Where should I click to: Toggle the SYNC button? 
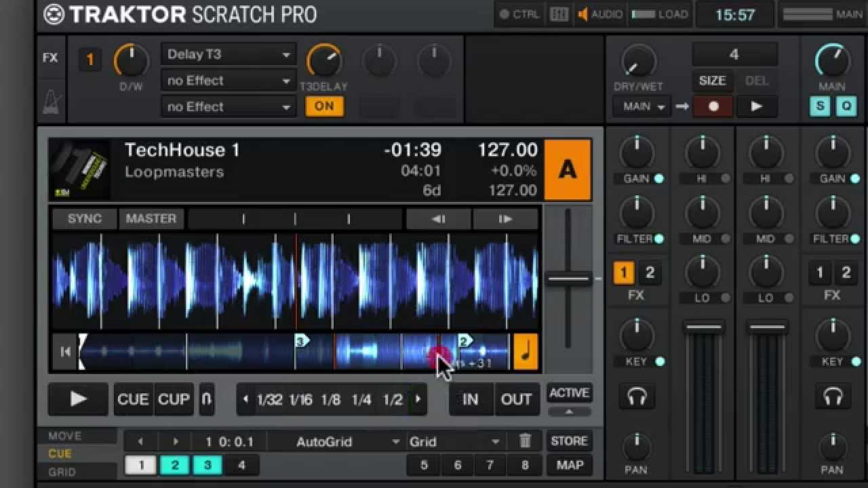85,219
